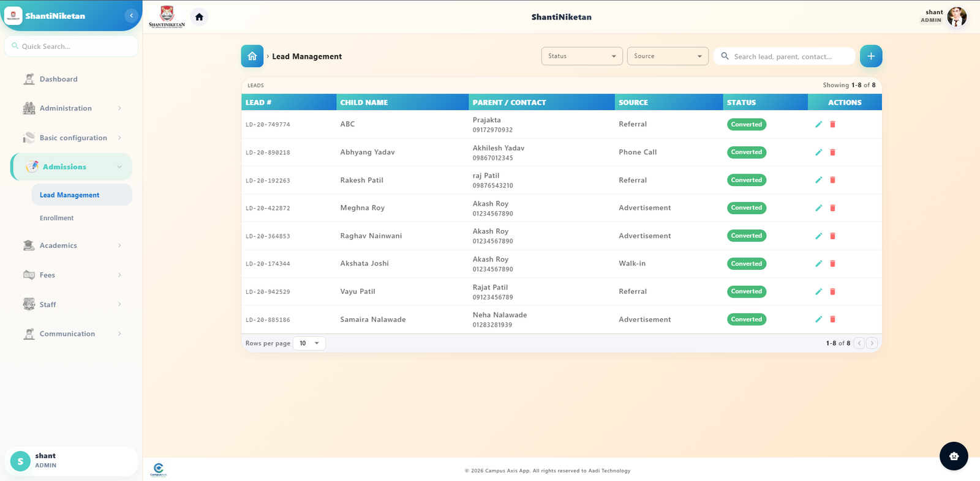Edit lead LD-20-749774 with pencil icon

[818, 124]
